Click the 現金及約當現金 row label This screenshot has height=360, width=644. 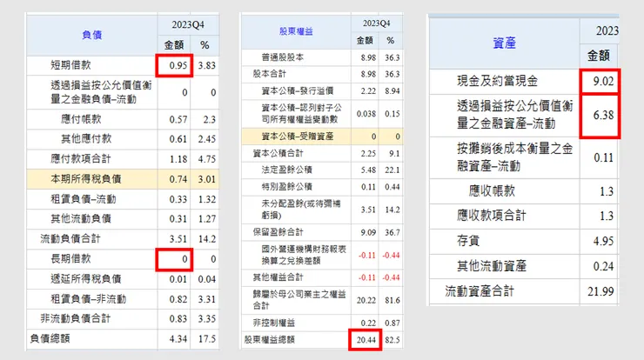(x=498, y=81)
